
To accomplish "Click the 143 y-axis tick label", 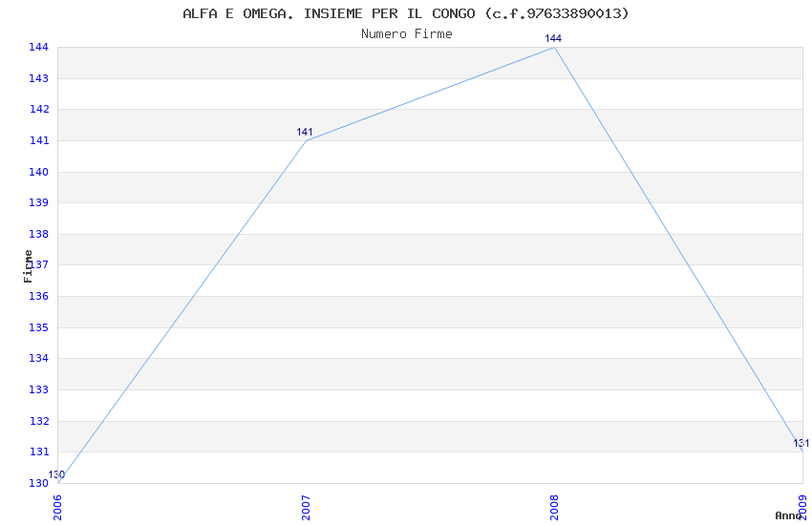I will (38, 78).
